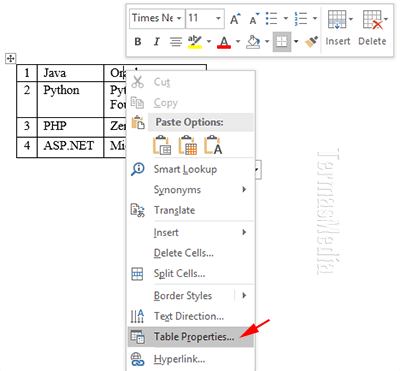Screen dimensions: 400x371
Task: Select Keep Text Only paste option
Action: (213, 145)
